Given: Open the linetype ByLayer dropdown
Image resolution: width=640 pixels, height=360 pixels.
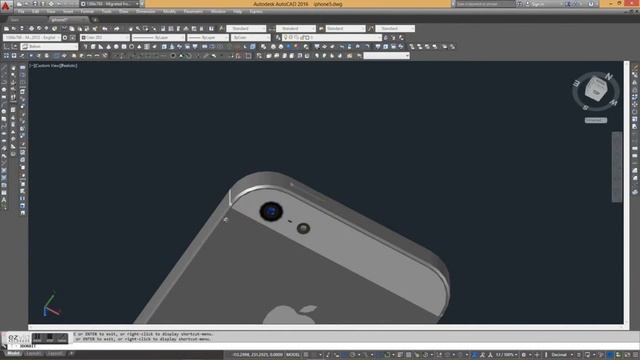Looking at the screenshot, I should (158, 38).
